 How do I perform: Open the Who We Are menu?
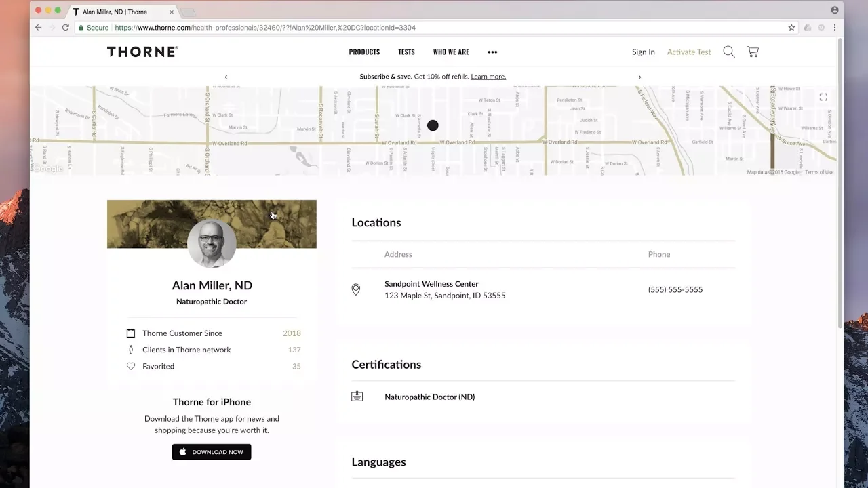451,52
